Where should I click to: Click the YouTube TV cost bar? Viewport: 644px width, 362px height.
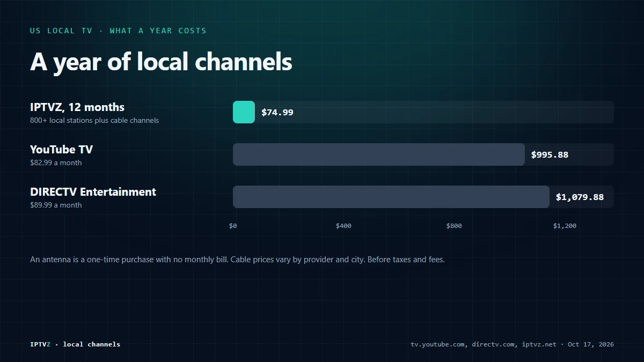point(379,154)
